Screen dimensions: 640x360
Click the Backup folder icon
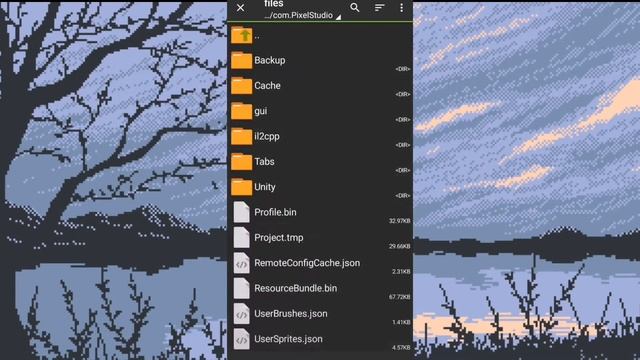click(241, 60)
